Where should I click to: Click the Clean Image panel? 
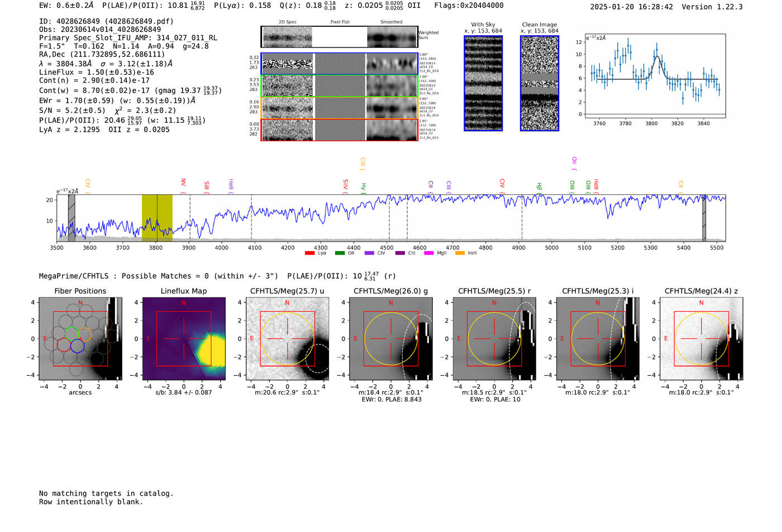[x=540, y=83]
